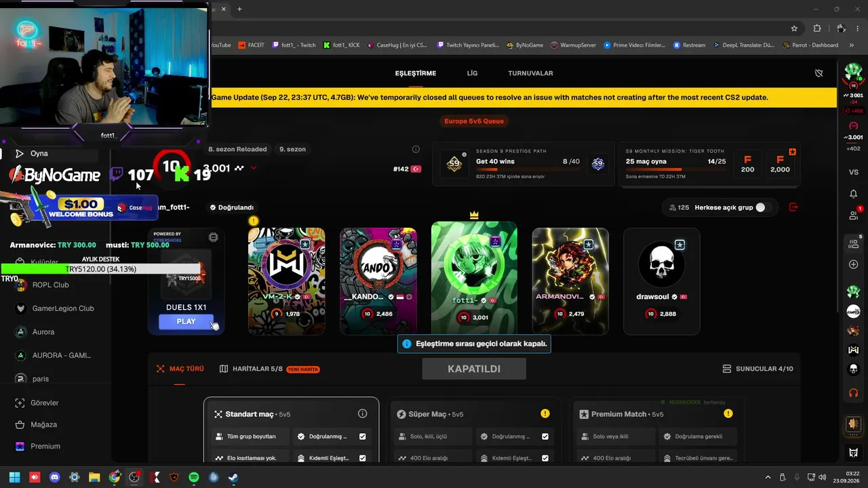Open the TURNUVALAR tab

pos(530,73)
